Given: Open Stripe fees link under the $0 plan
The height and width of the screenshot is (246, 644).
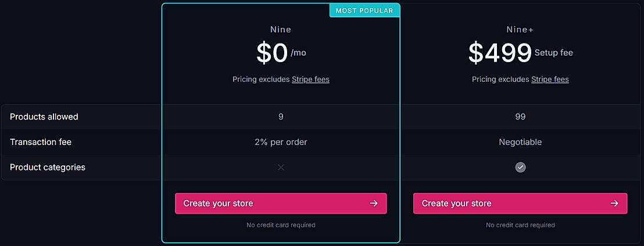Looking at the screenshot, I should click(310, 79).
